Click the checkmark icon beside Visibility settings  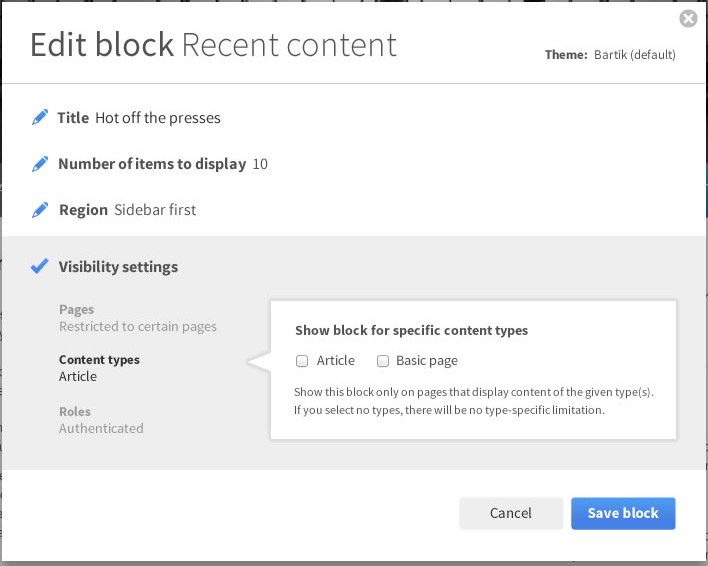[40, 267]
